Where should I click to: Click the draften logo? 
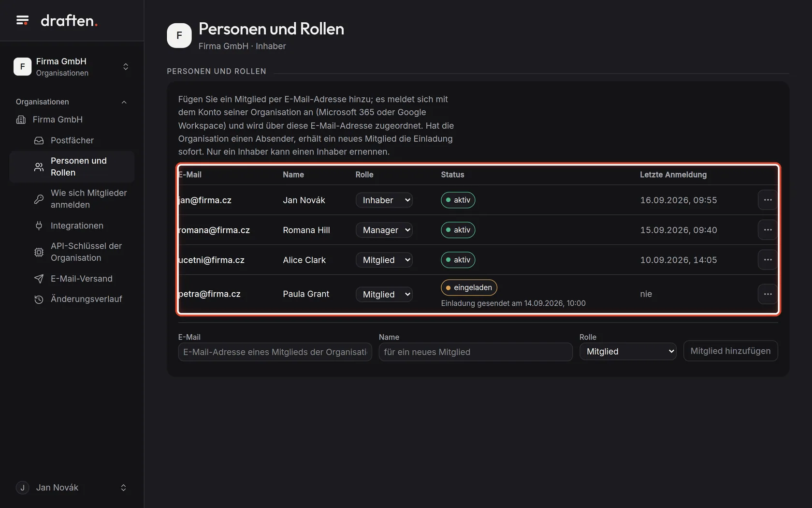tap(69, 20)
